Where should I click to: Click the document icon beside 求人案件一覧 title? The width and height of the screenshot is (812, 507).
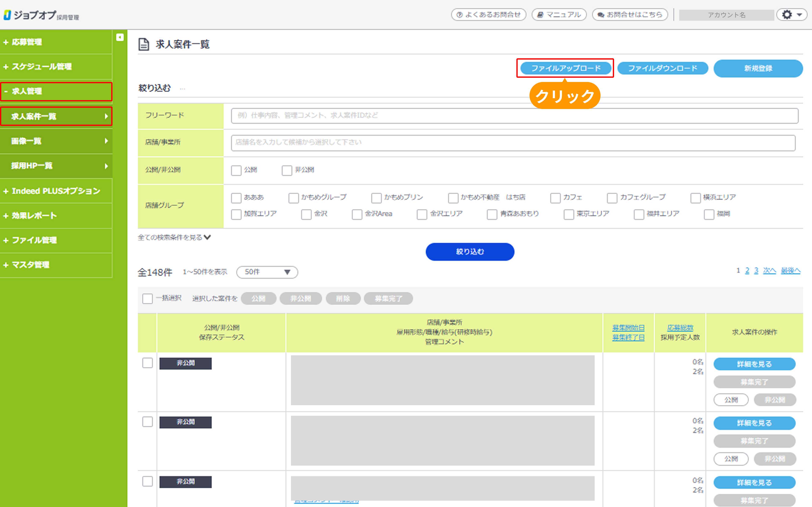[x=144, y=44]
